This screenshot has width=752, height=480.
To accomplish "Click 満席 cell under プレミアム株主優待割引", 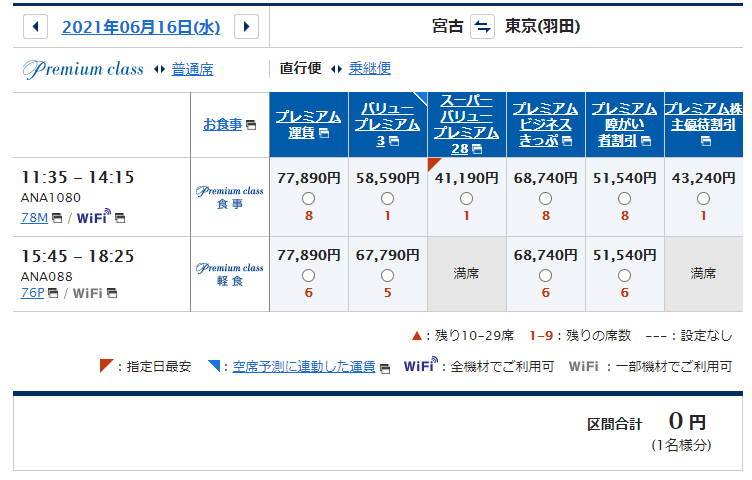I will tap(704, 274).
